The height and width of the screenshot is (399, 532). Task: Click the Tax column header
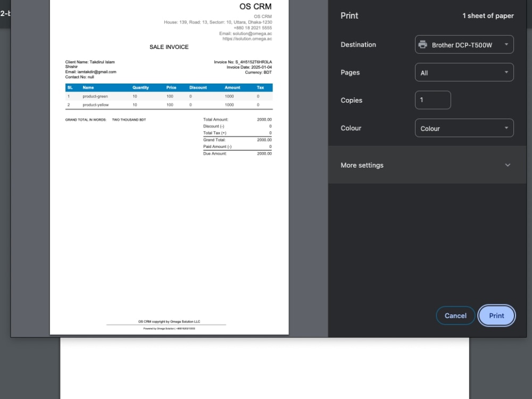click(x=260, y=88)
